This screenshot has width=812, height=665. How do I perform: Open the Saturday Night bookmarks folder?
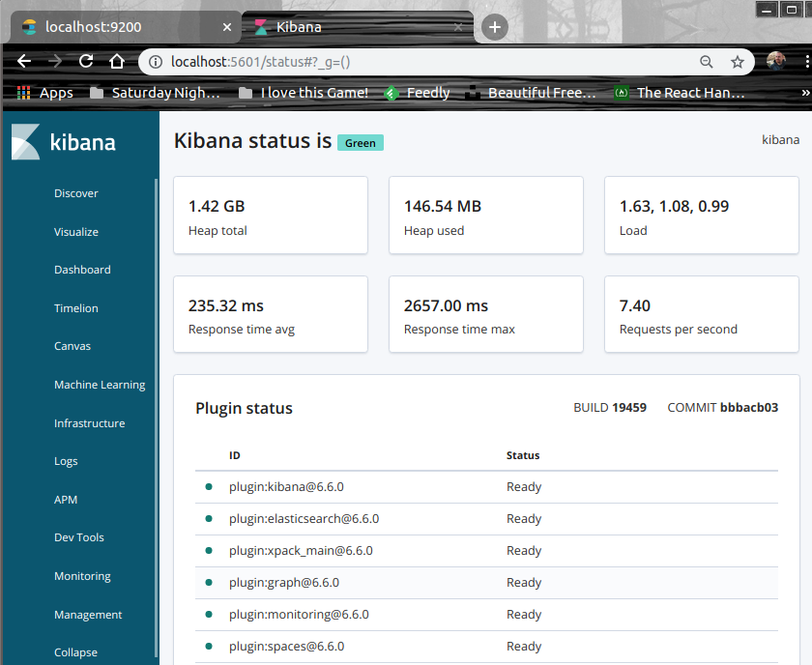tap(155, 93)
